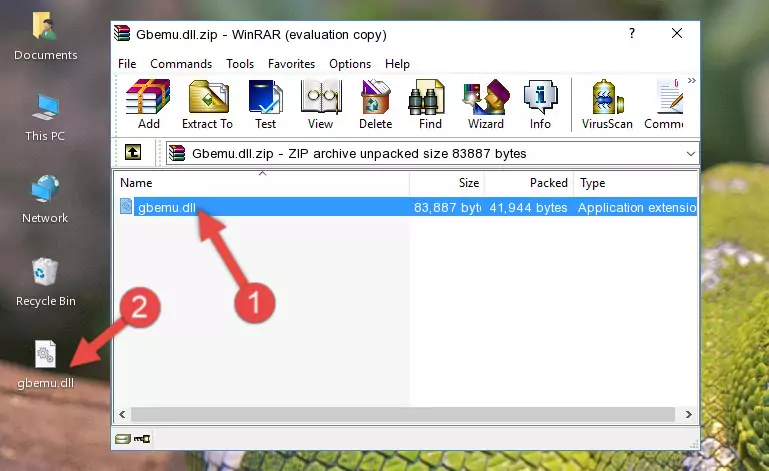Click the horizontal scrollbar left arrow
Screen dimensions: 769x471
(123, 415)
